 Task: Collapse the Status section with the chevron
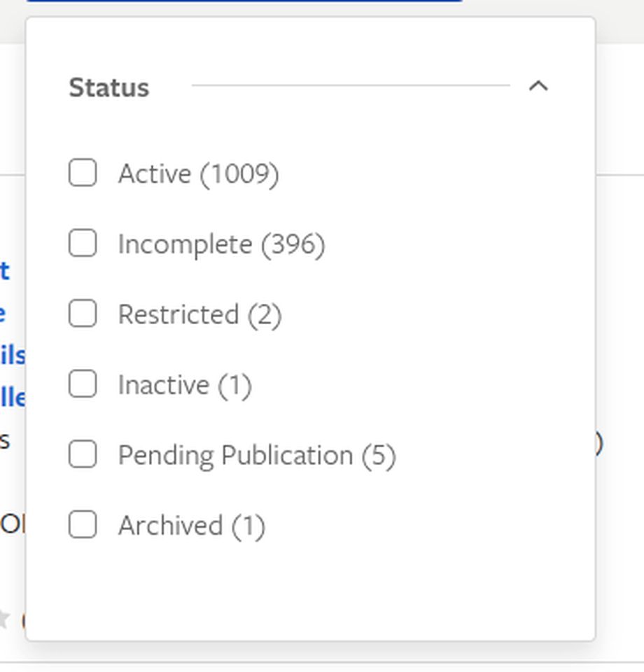click(x=538, y=87)
